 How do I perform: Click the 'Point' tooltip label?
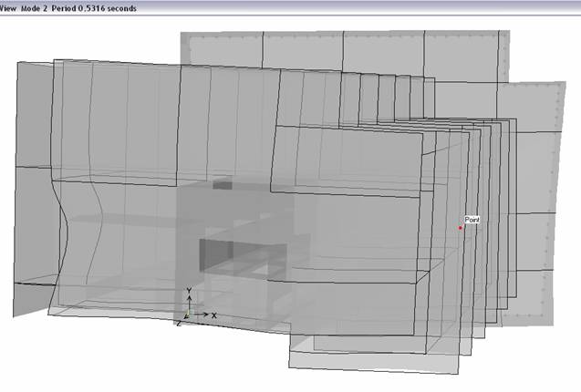pos(472,220)
